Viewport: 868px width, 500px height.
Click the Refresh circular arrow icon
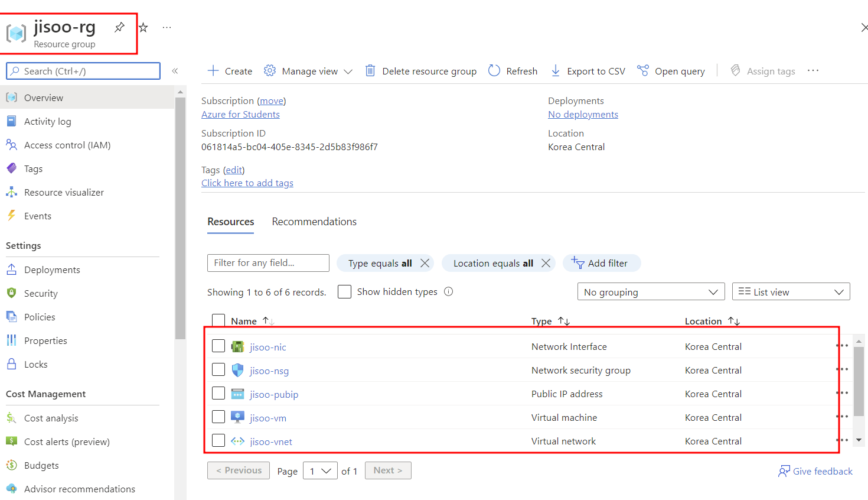pyautogui.click(x=494, y=71)
